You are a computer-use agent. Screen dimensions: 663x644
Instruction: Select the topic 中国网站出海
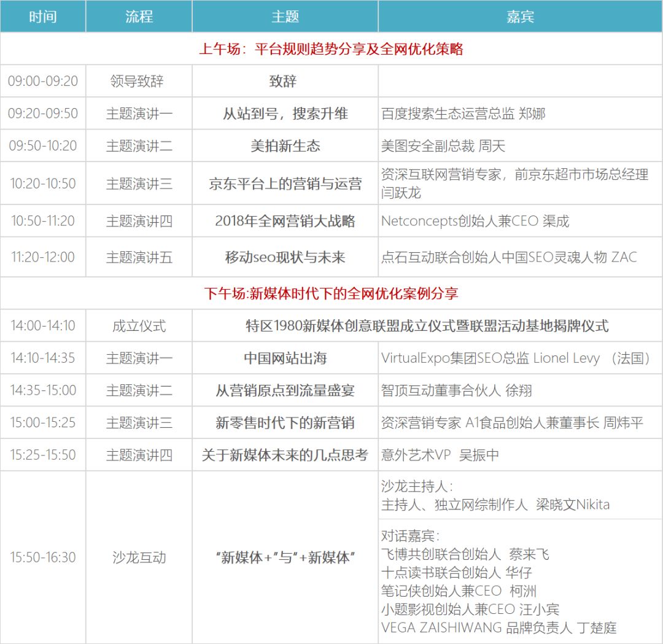click(285, 358)
